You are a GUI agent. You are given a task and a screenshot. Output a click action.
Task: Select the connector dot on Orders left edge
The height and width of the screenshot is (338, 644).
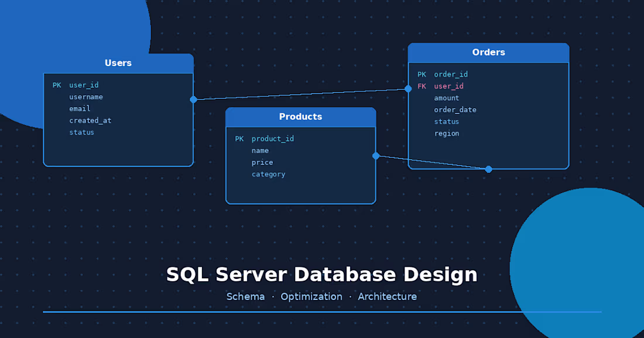[408, 88]
